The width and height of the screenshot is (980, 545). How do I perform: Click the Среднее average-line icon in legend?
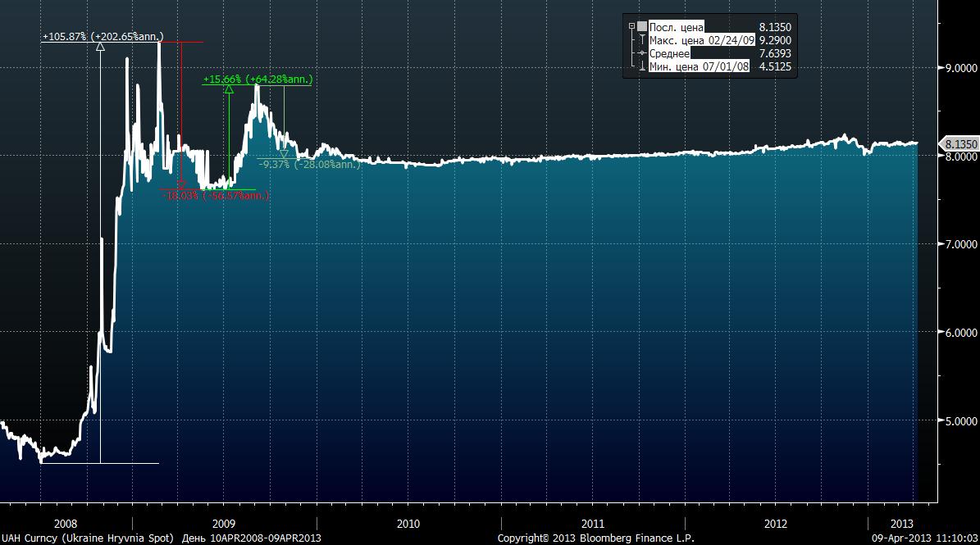coord(642,54)
